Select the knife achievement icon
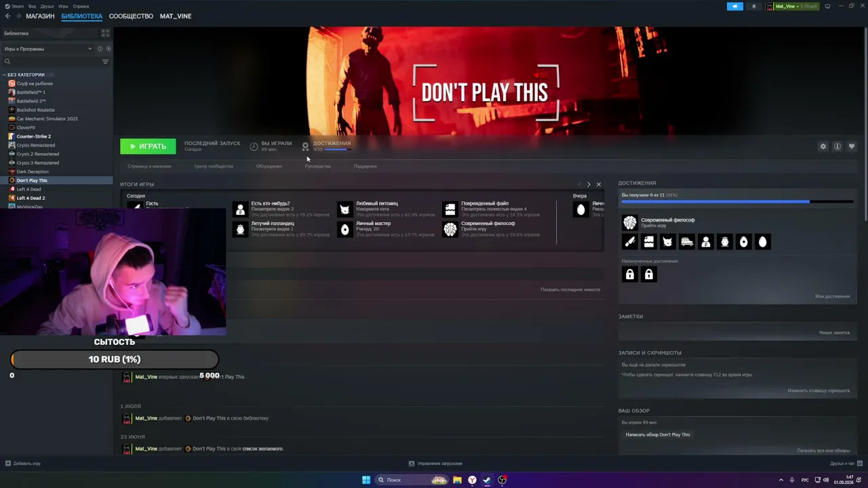The image size is (868, 488). tap(630, 242)
